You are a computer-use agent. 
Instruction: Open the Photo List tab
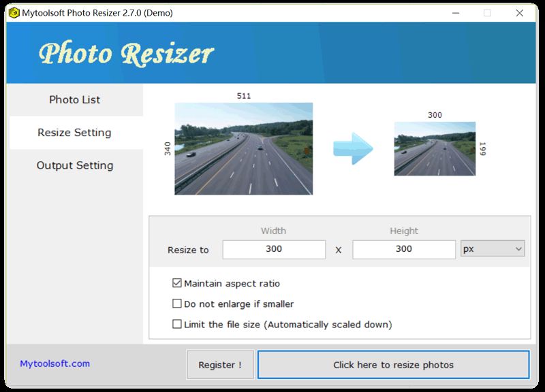(75, 99)
